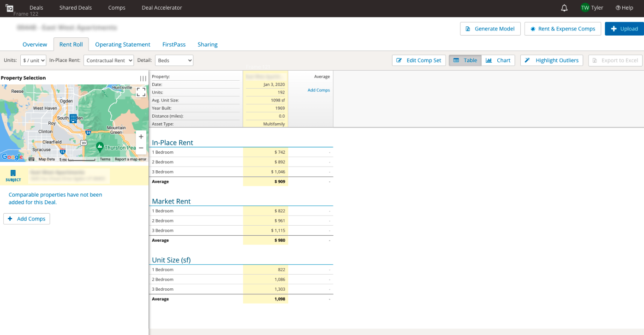This screenshot has height=335, width=644.
Task: Open the notifications bell
Action: (x=564, y=8)
